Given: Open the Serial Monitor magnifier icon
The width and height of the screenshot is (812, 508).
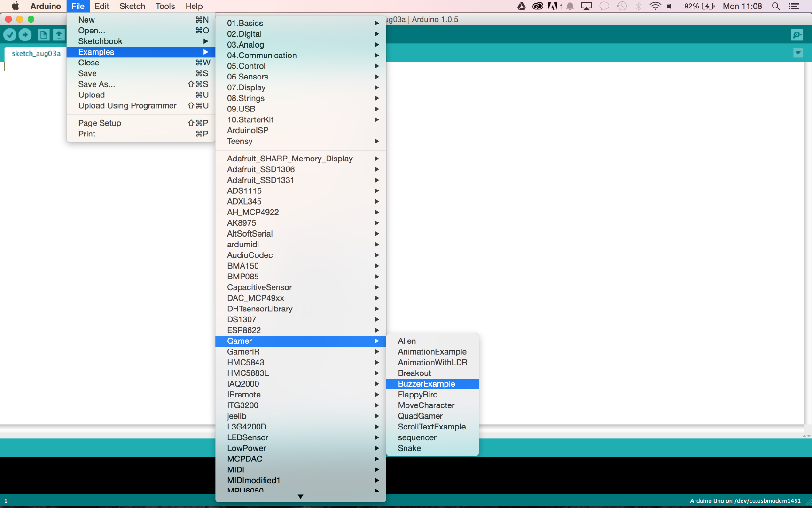Looking at the screenshot, I should (x=797, y=35).
